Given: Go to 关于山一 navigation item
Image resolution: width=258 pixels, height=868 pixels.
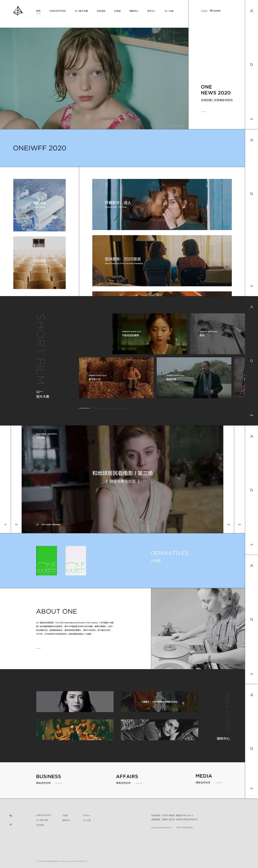Looking at the screenshot, I should [151, 11].
